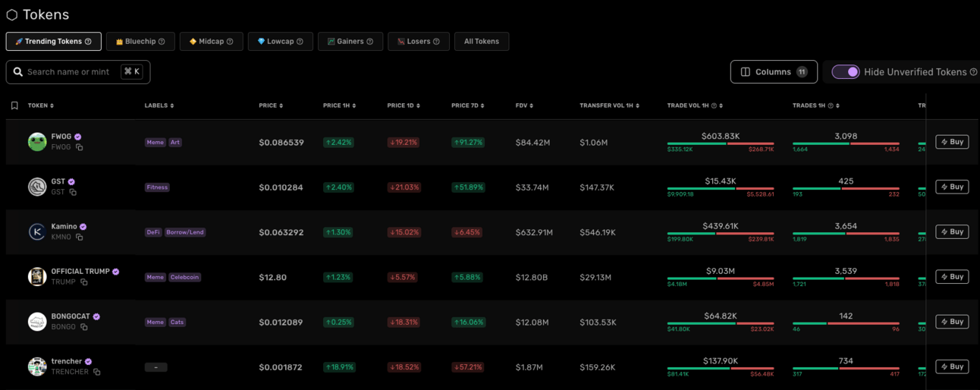Click FWOG trade volume buy/sell bar

(x=721, y=143)
